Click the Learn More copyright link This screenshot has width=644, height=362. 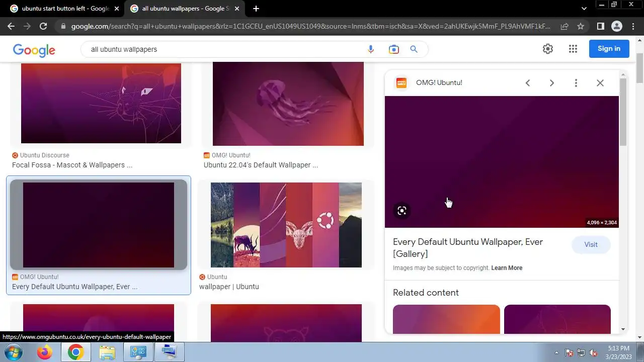click(x=507, y=268)
